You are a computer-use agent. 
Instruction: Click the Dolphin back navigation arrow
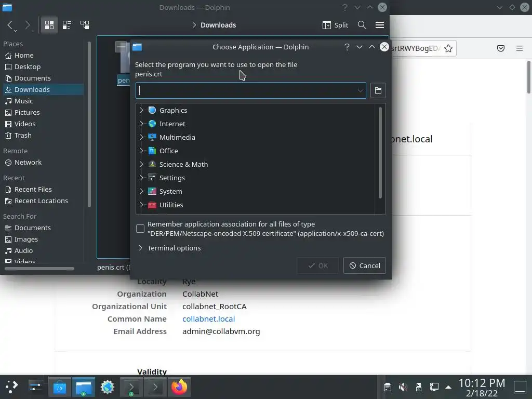(10, 25)
